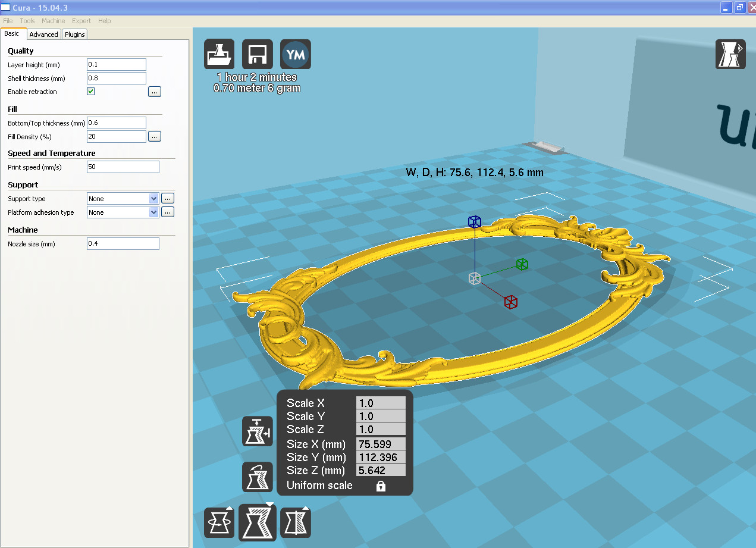Open the Load model file icon
The width and height of the screenshot is (756, 548).
pos(219,54)
